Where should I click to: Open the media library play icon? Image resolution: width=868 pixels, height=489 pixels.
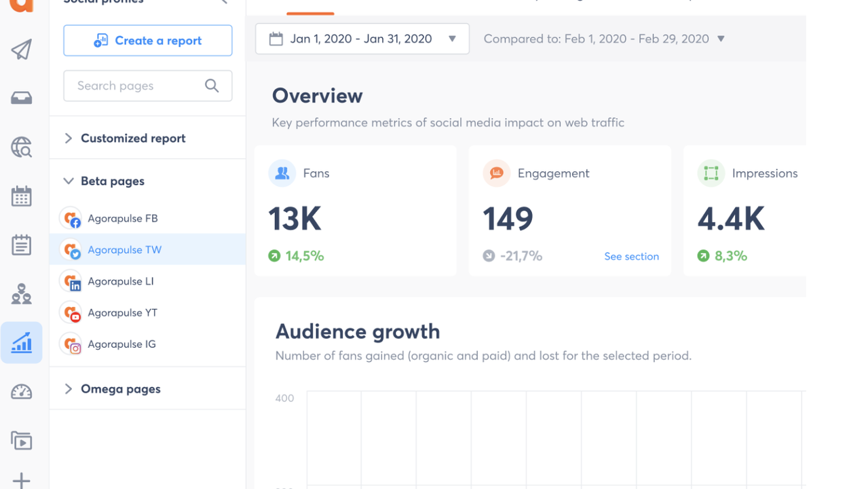tap(21, 441)
